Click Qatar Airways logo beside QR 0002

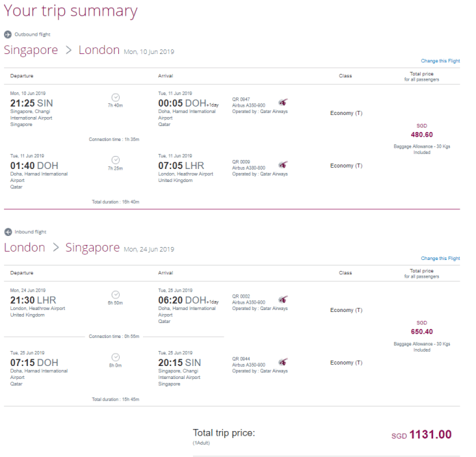283,300
